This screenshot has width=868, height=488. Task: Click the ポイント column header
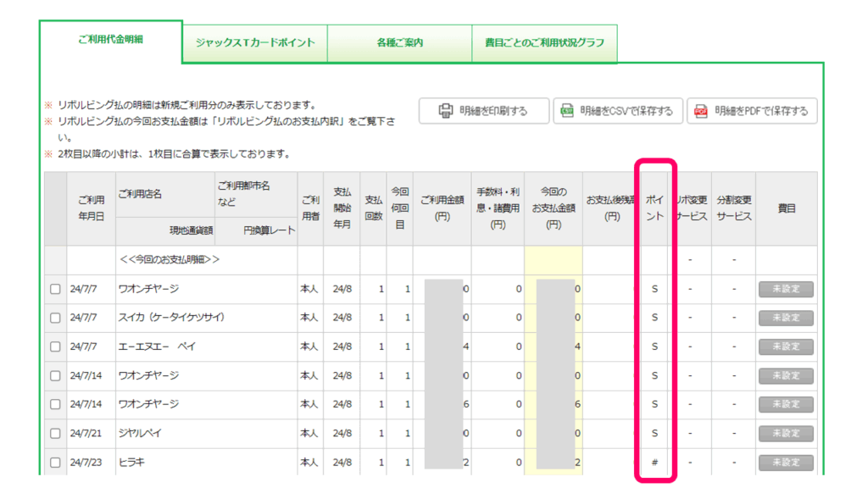pos(654,208)
